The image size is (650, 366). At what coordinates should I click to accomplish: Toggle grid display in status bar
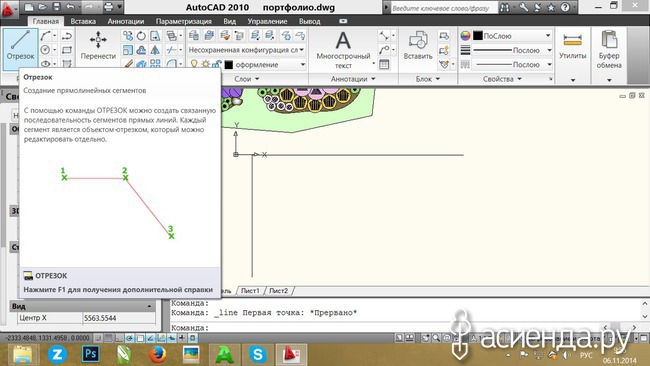(108, 338)
